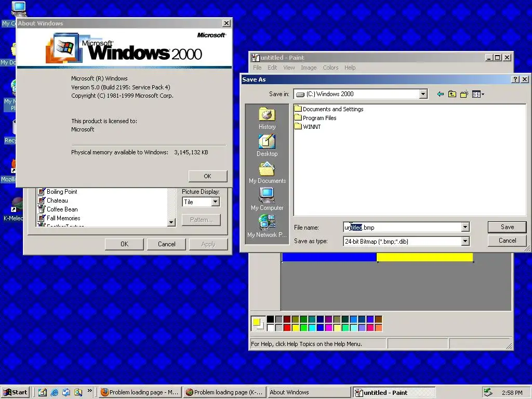The image size is (532, 399).
Task: Click the 2:58 PM taskbar clock
Action: 512,393
